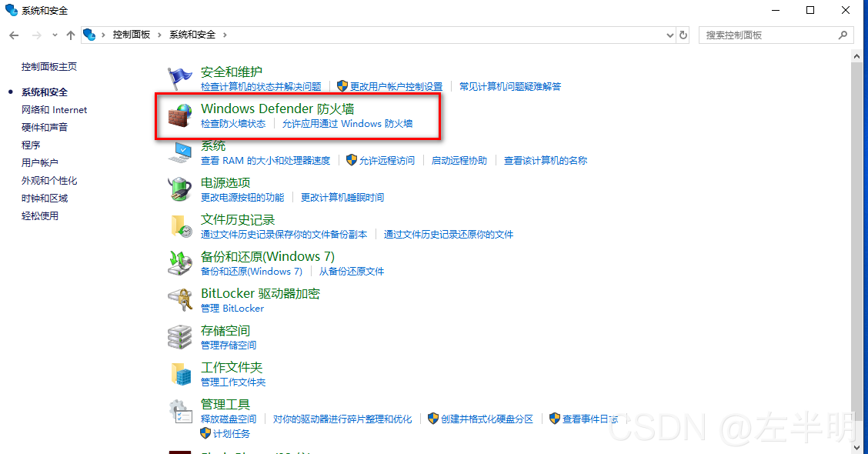Image resolution: width=868 pixels, height=454 pixels.
Task: Click the forward arrow navigation button
Action: tap(36, 35)
